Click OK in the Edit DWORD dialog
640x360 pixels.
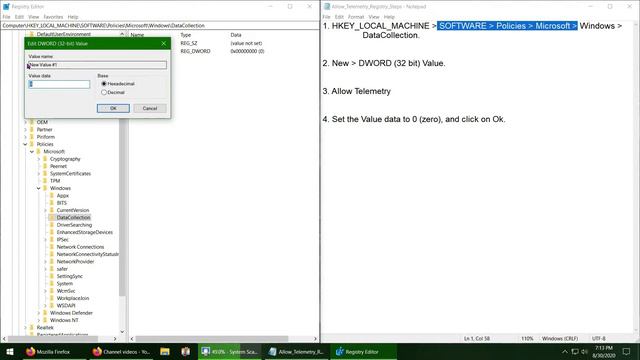tap(113, 108)
